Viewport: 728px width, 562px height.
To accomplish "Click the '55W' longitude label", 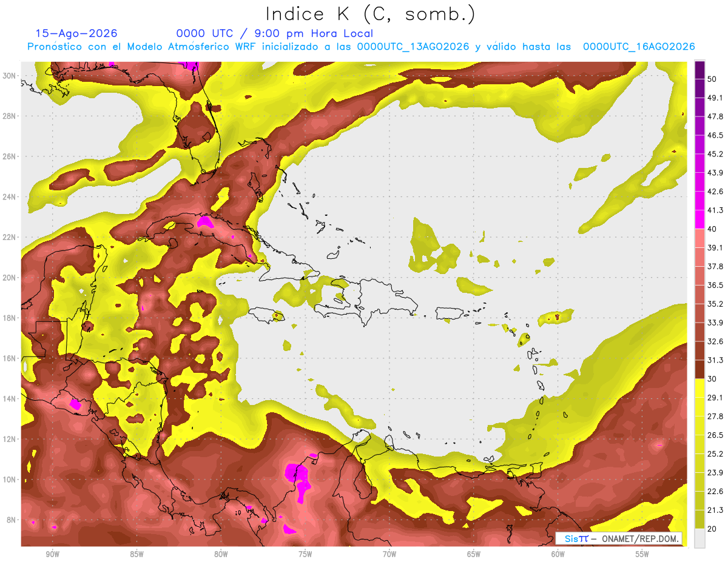I will click(642, 554).
